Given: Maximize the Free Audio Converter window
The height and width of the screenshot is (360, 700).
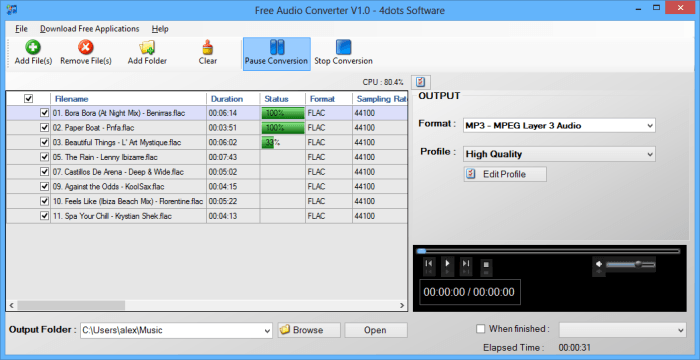Looking at the screenshot, I should point(657,8).
